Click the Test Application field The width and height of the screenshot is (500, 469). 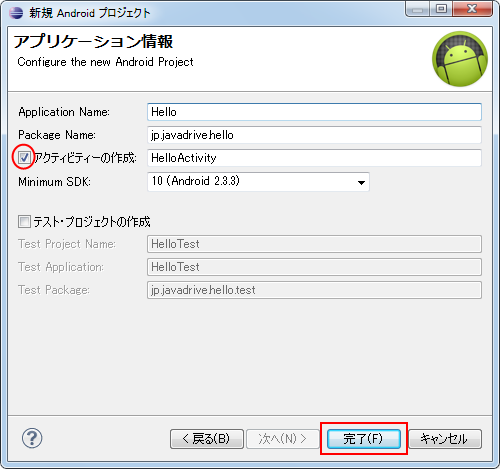314,267
